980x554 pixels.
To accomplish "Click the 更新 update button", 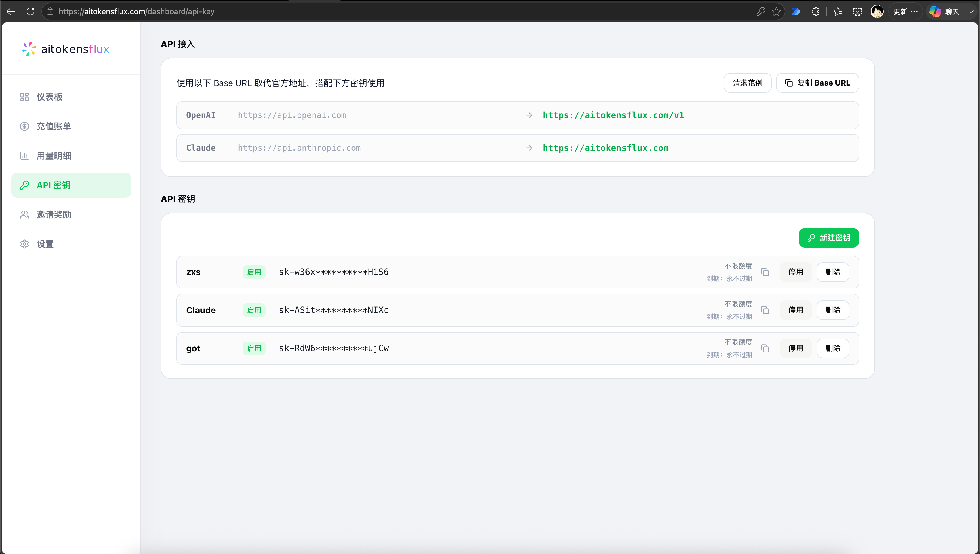I will (905, 11).
